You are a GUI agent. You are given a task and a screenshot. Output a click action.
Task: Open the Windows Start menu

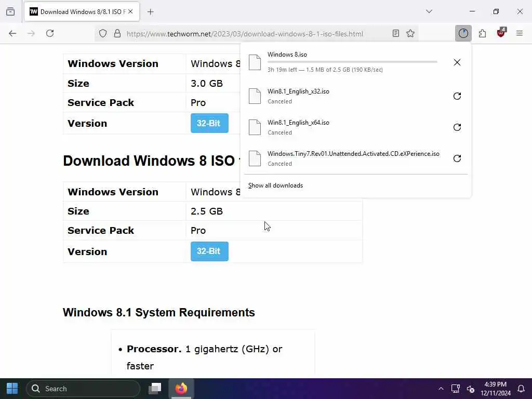[12, 389]
